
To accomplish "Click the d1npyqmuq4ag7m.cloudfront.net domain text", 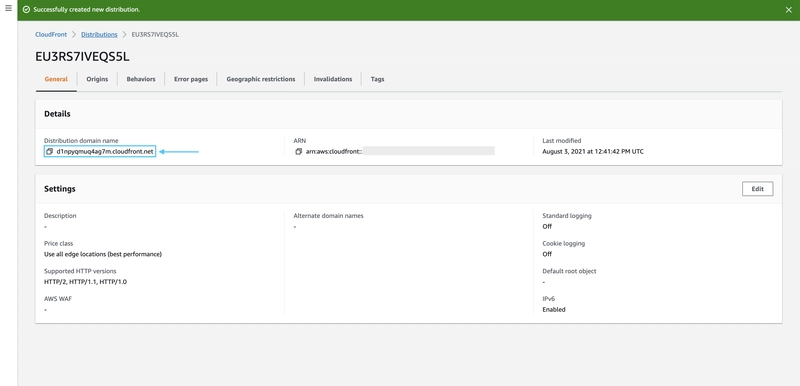I will (x=105, y=151).
